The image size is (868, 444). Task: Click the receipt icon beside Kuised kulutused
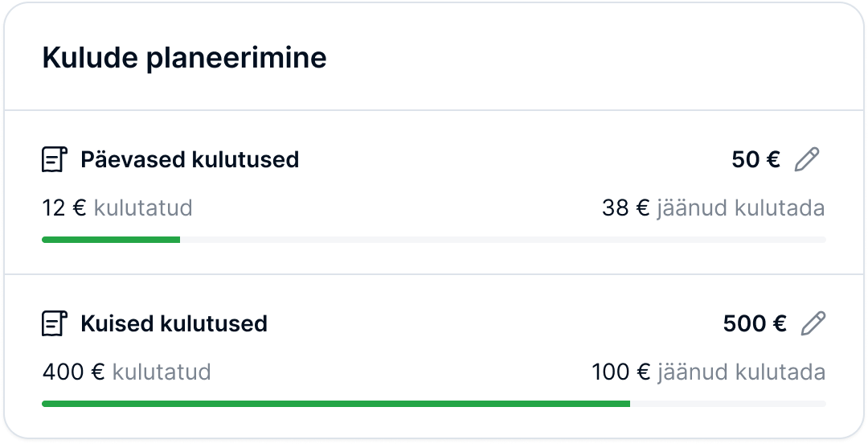[x=55, y=324]
